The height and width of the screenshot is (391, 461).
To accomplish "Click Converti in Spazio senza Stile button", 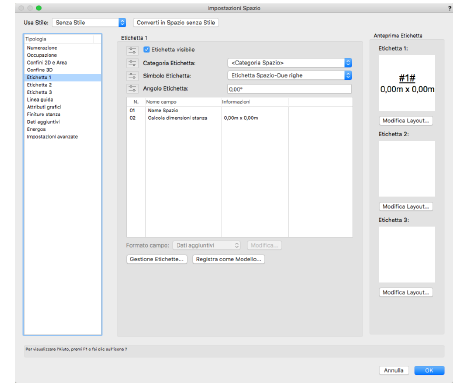I will (x=176, y=23).
